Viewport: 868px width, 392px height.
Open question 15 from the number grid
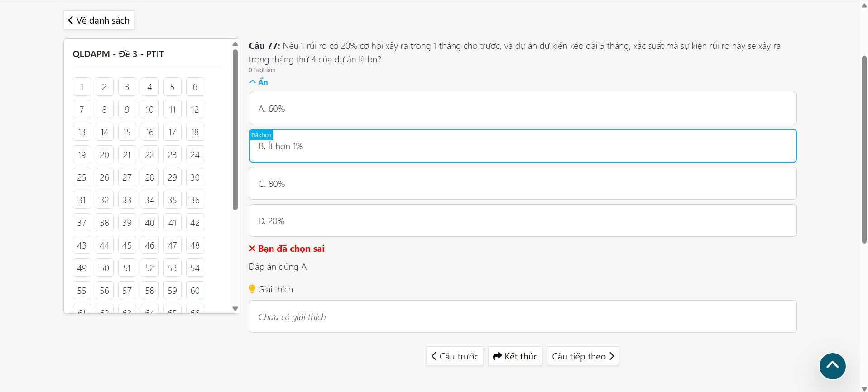[x=127, y=132]
